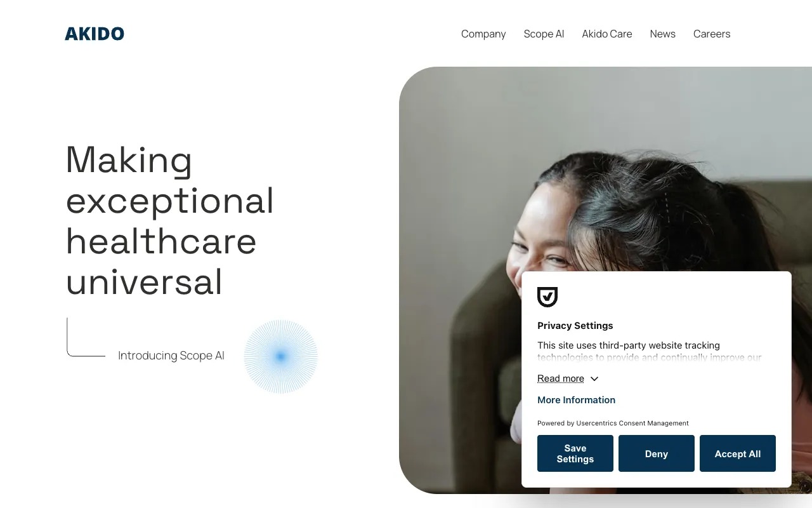Screen dimensions: 812x508
Task: Click the Usercentrics shield icon
Action: pos(547,297)
